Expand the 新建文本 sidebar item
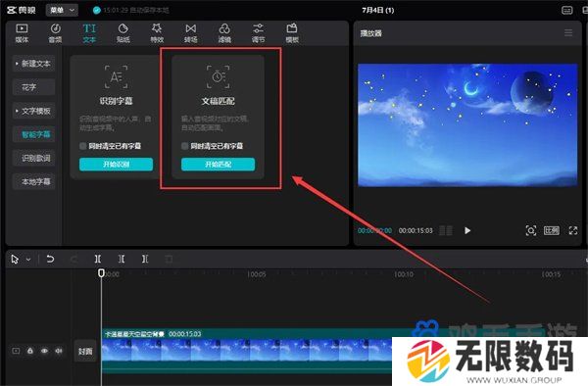This screenshot has width=588, height=386. click(x=33, y=64)
